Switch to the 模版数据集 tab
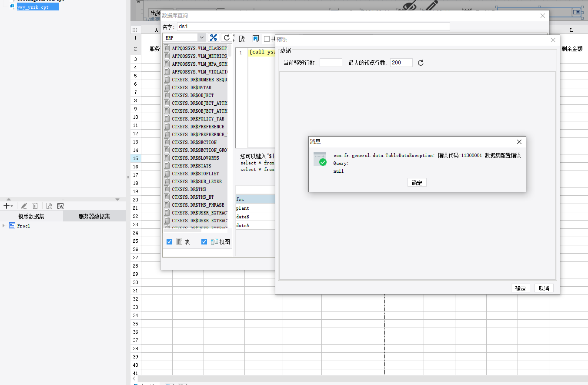This screenshot has width=588, height=385. (31, 216)
